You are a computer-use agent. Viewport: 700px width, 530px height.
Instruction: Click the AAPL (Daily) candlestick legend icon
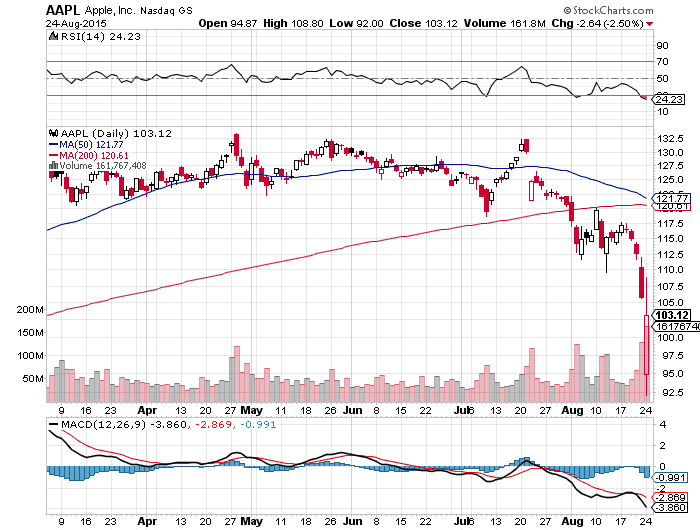53,132
